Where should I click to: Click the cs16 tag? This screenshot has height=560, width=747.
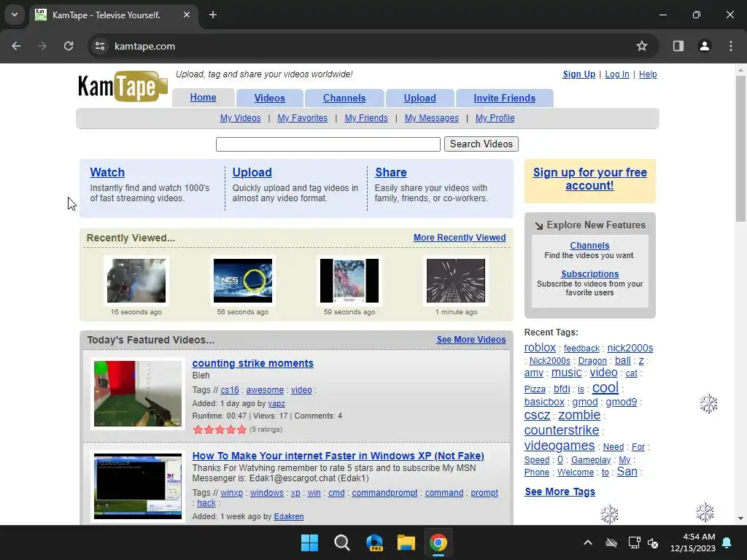[x=230, y=390]
